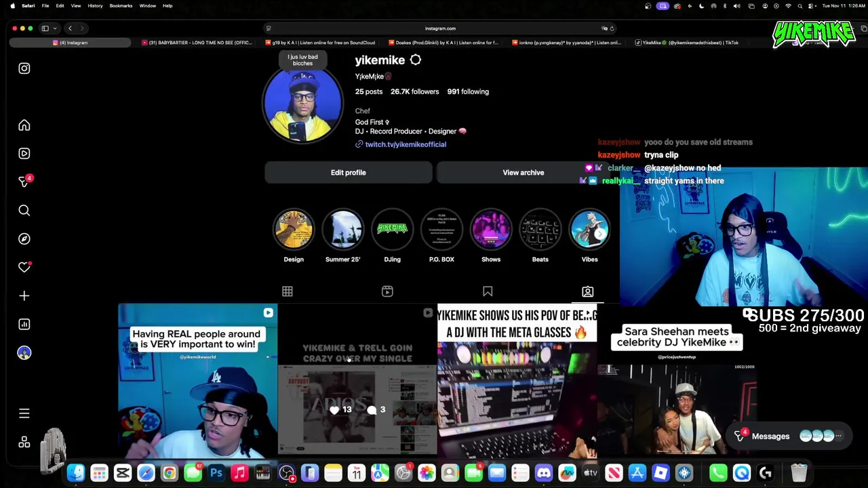
Task: Open the twitch.tv/yikemikeofficial link
Action: coord(406,144)
